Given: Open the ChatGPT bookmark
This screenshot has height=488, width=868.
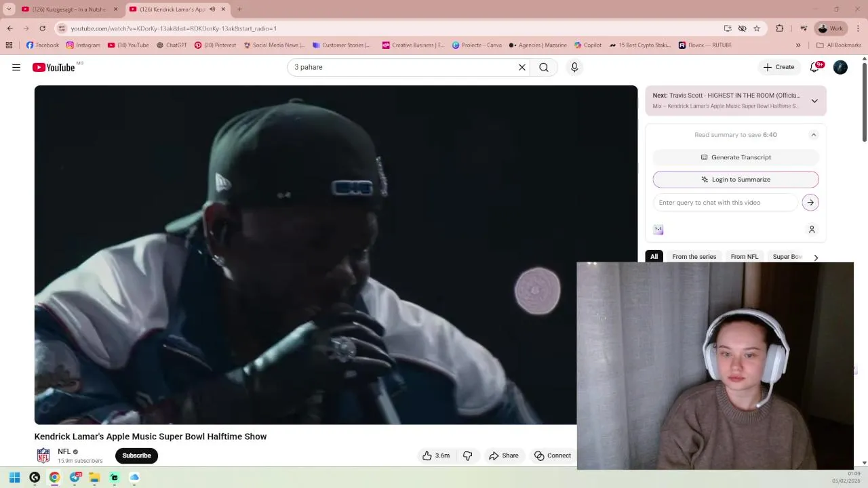Looking at the screenshot, I should pos(172,45).
